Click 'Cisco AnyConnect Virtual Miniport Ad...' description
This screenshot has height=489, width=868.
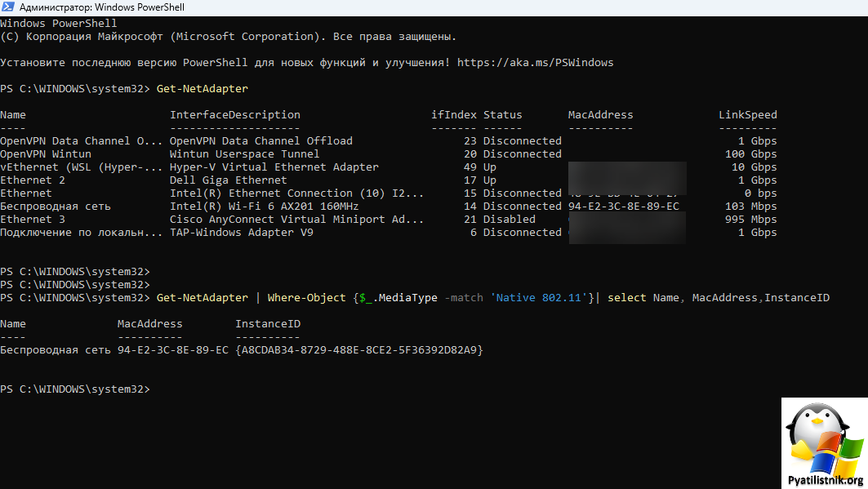296,220
